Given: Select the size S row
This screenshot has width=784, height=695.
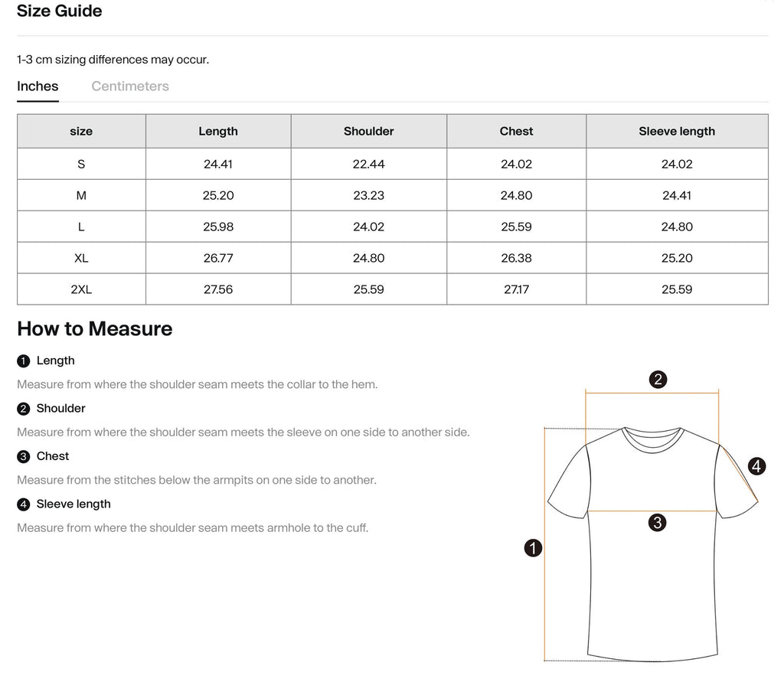Looking at the screenshot, I should pyautogui.click(x=80, y=163).
